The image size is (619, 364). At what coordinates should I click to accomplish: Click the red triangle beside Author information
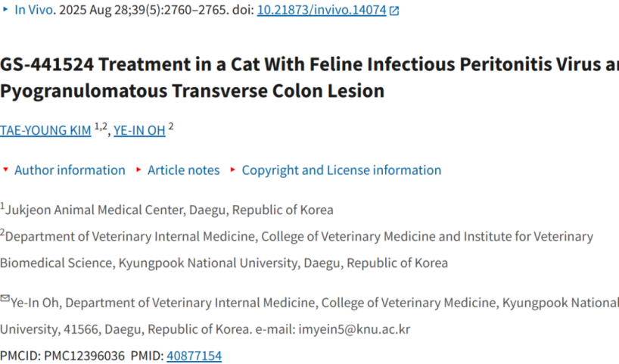pos(6,170)
